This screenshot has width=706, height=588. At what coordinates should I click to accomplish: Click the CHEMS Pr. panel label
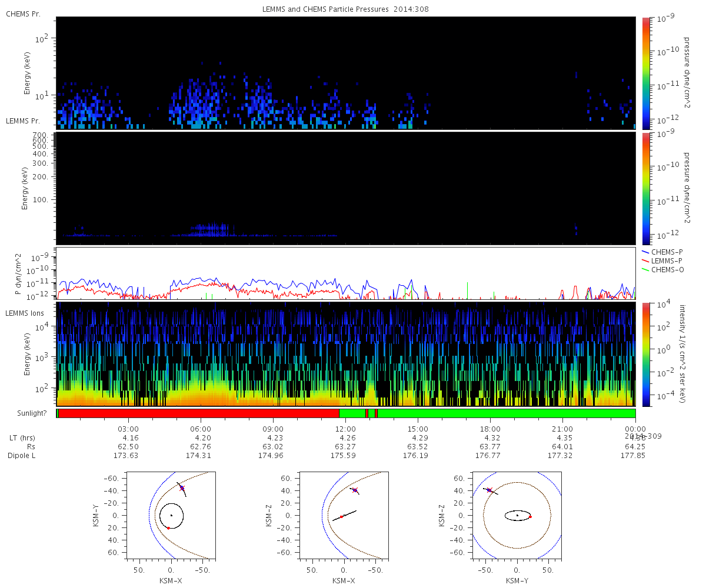coord(23,14)
